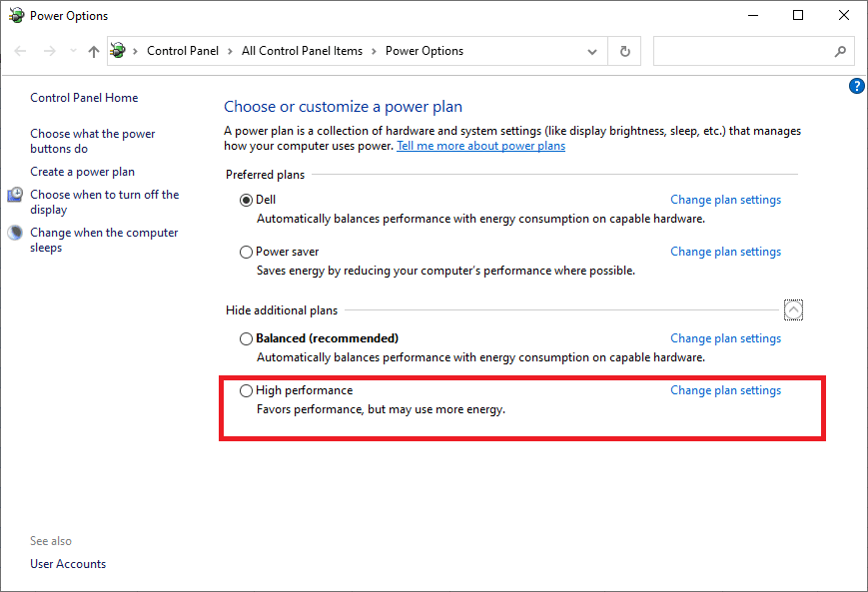Image resolution: width=868 pixels, height=592 pixels.
Task: Select the Balanced (recommended) plan
Action: pyautogui.click(x=247, y=339)
